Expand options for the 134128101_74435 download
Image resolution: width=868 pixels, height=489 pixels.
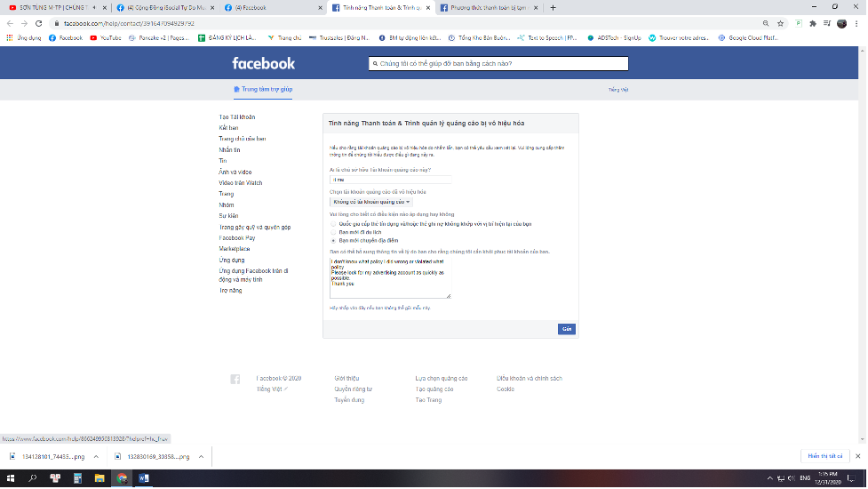96,457
